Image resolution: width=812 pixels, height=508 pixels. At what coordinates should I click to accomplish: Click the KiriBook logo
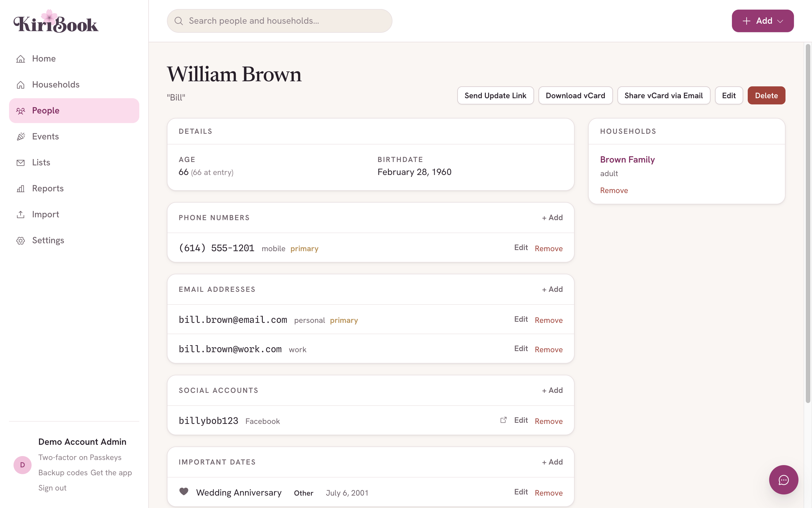pos(56,22)
